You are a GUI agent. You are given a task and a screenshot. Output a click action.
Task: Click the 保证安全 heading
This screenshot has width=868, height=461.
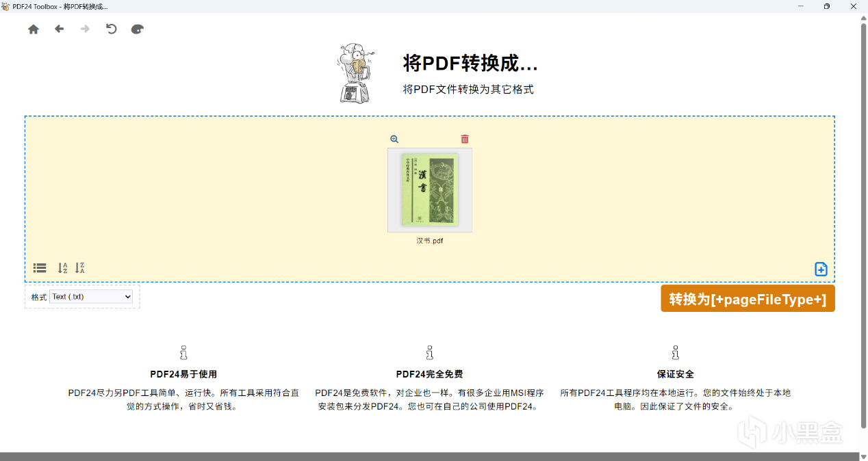(x=676, y=374)
